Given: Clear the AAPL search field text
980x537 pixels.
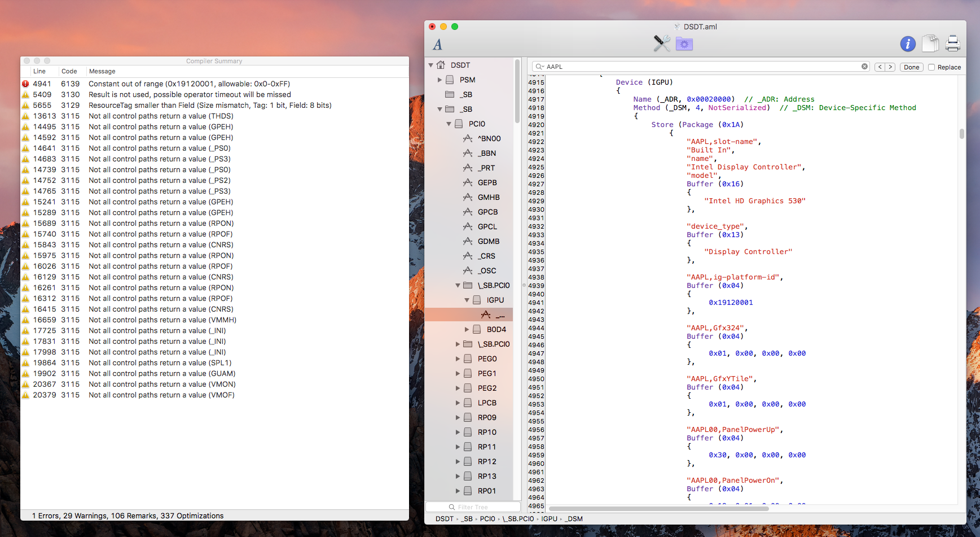Looking at the screenshot, I should (864, 67).
